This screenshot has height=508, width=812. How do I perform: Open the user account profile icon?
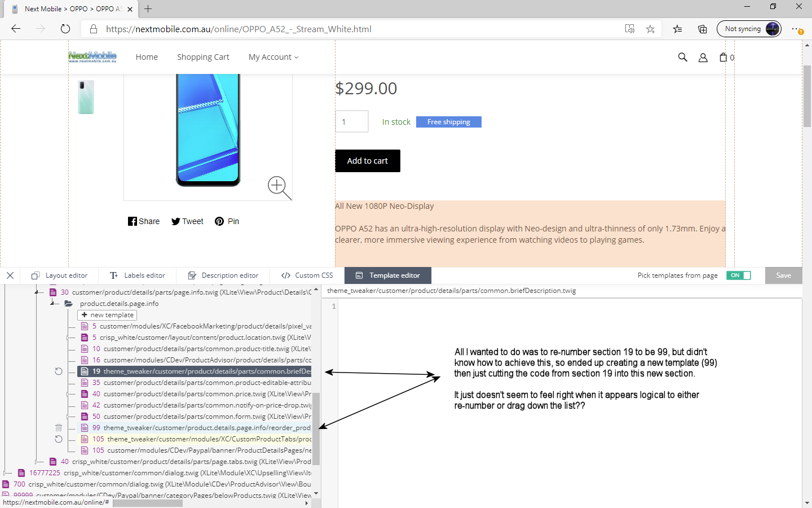pyautogui.click(x=703, y=57)
